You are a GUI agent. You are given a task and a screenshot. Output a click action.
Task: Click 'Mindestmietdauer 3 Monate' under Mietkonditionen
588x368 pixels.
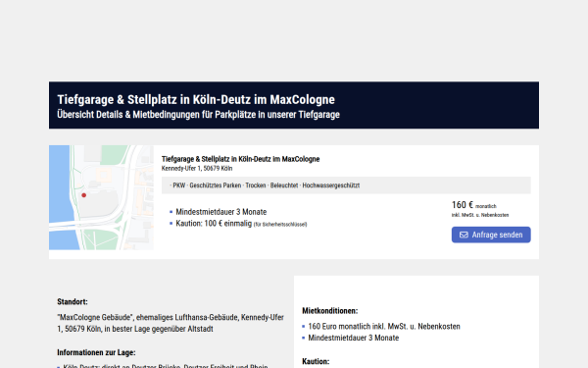point(354,338)
